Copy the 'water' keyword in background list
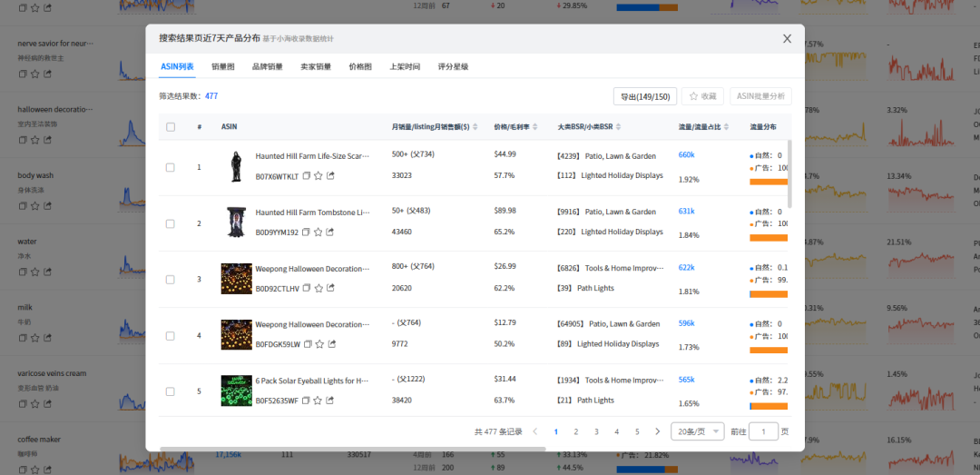This screenshot has height=475, width=980. [x=23, y=271]
